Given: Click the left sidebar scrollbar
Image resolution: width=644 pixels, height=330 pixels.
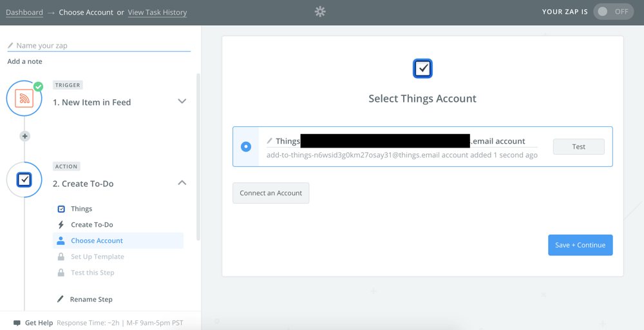Looking at the screenshot, I should [x=198, y=156].
